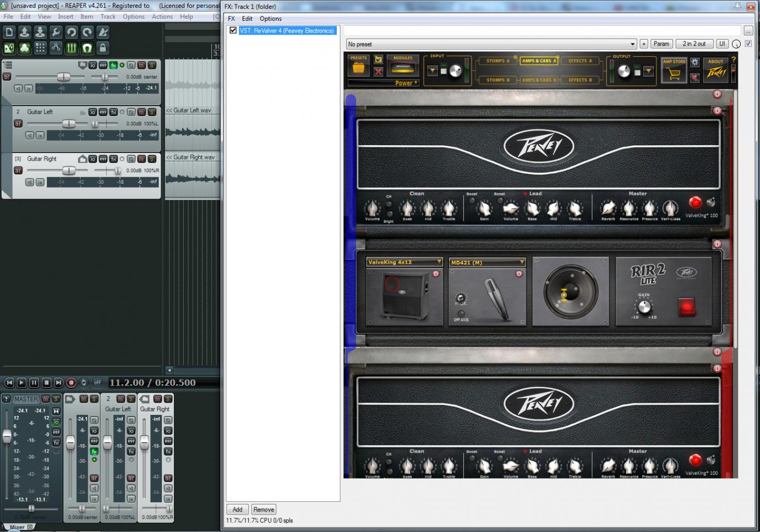
Task: Open the Insert menu in REAPER
Action: click(x=65, y=17)
